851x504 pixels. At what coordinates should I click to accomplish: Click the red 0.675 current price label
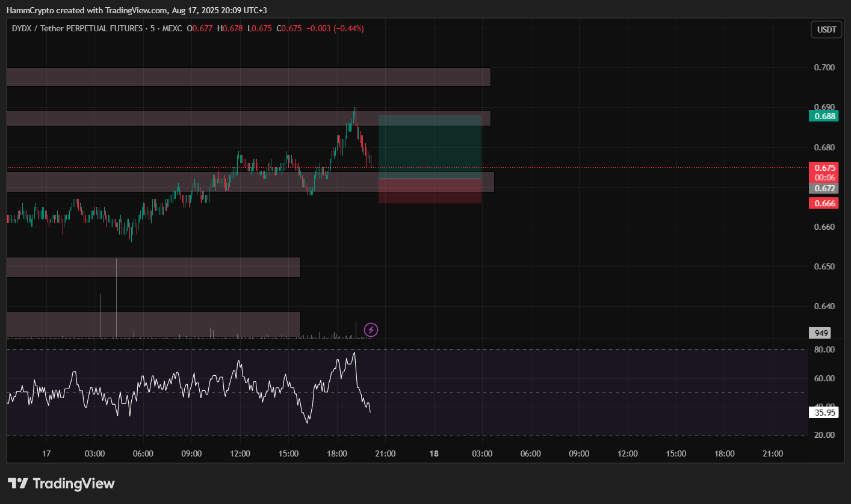point(824,168)
